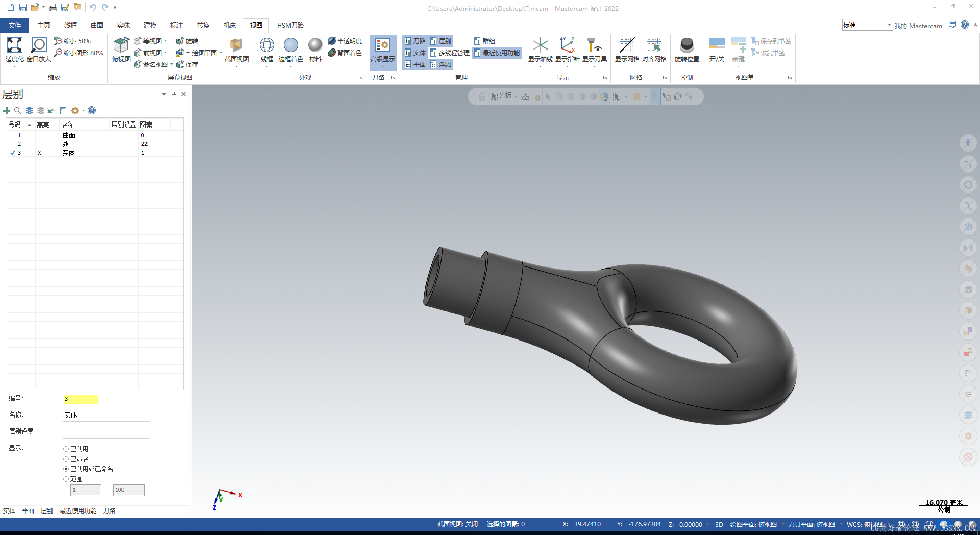This screenshot has height=535, width=980.
Task: Open the 实体 ribbon tab
Action: pos(124,25)
